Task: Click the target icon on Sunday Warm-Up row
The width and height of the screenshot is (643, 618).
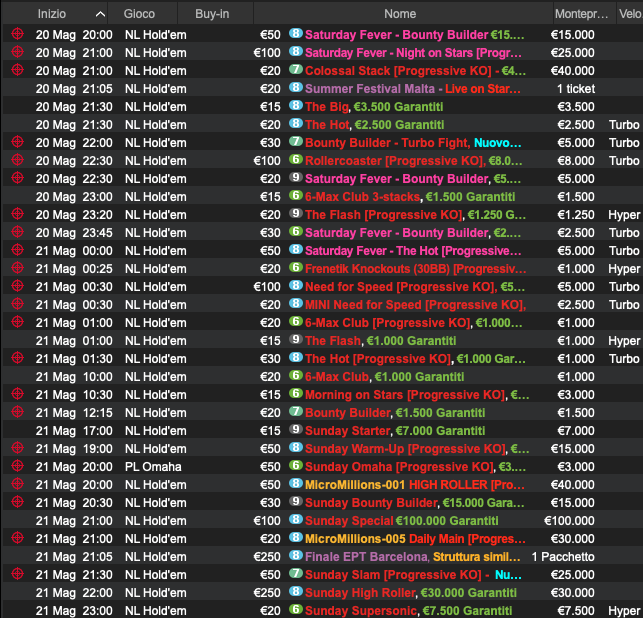Action: click(17, 448)
